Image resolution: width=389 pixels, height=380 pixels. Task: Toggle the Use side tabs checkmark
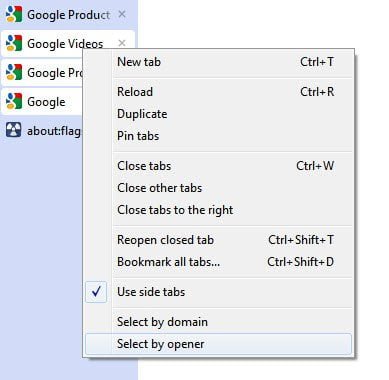coord(96,292)
